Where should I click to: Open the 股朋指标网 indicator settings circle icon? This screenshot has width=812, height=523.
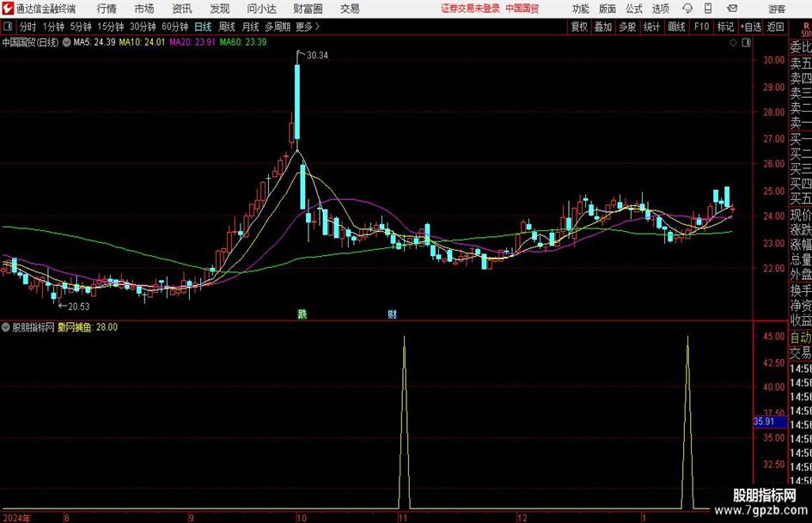6,327
